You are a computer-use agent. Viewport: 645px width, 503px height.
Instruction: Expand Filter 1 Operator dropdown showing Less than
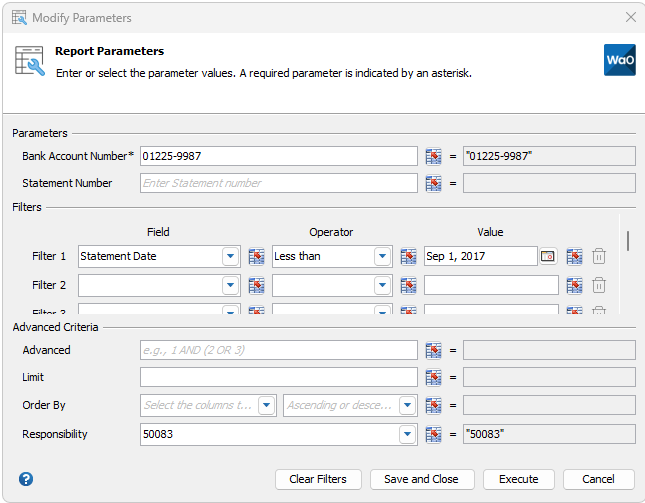tap(382, 256)
